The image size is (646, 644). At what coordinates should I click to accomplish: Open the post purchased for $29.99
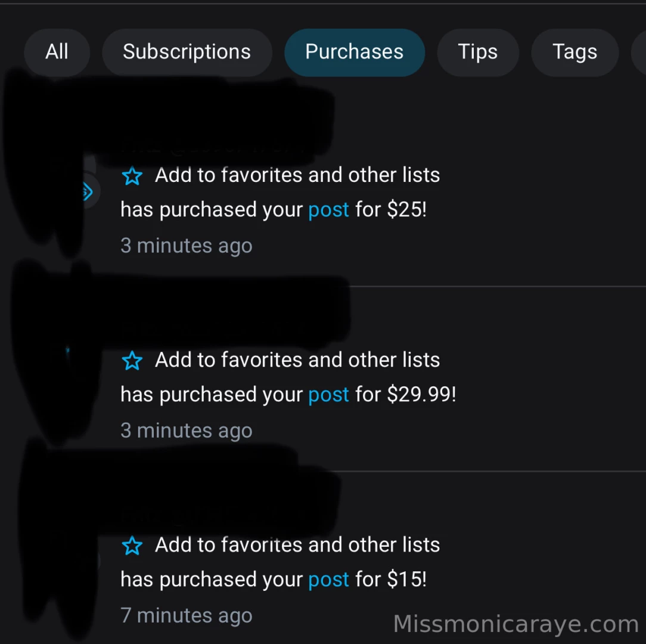tap(328, 394)
